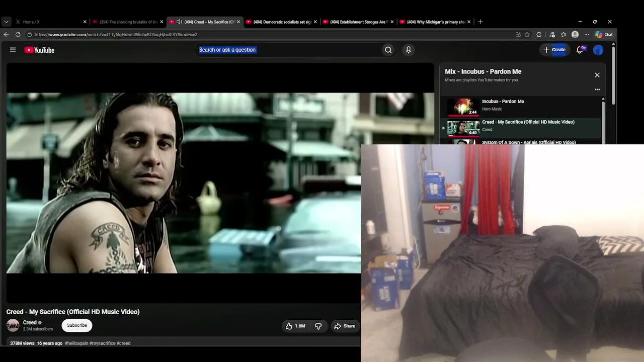Viewport: 644px width, 362px height.
Task: Close the 'The shocking brutality' tab
Action: tap(162, 22)
